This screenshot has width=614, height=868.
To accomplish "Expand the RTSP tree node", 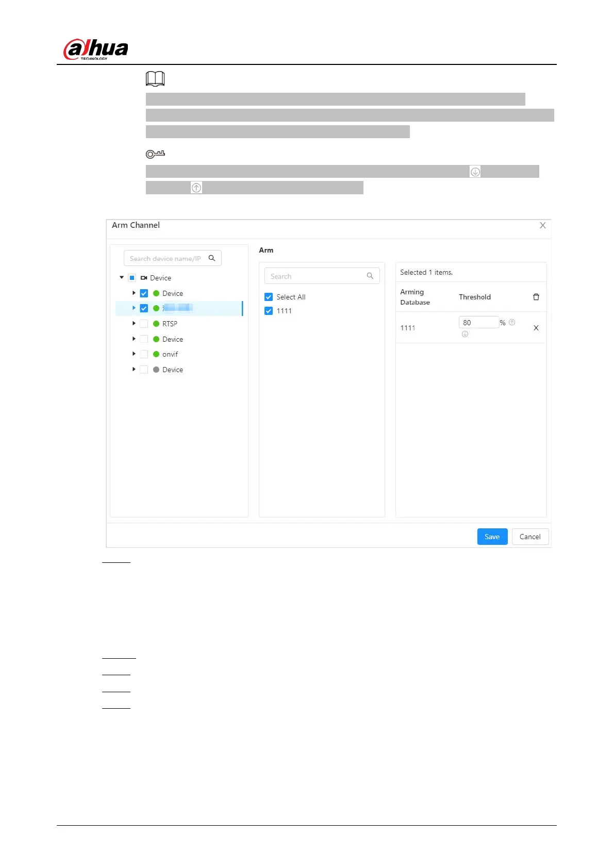I will pos(134,324).
